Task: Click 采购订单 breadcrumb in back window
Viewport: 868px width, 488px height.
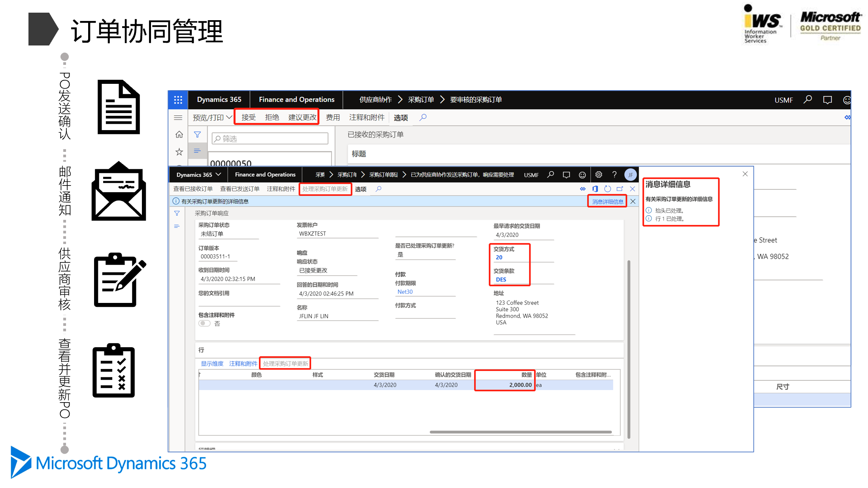Action: point(421,100)
